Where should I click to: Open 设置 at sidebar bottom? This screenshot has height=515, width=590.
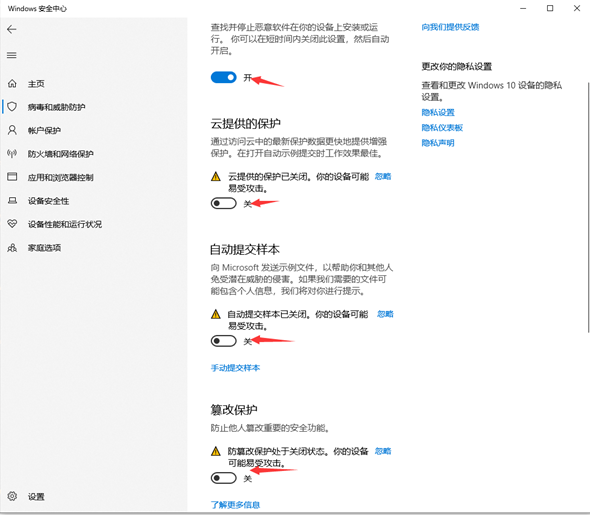click(x=36, y=497)
